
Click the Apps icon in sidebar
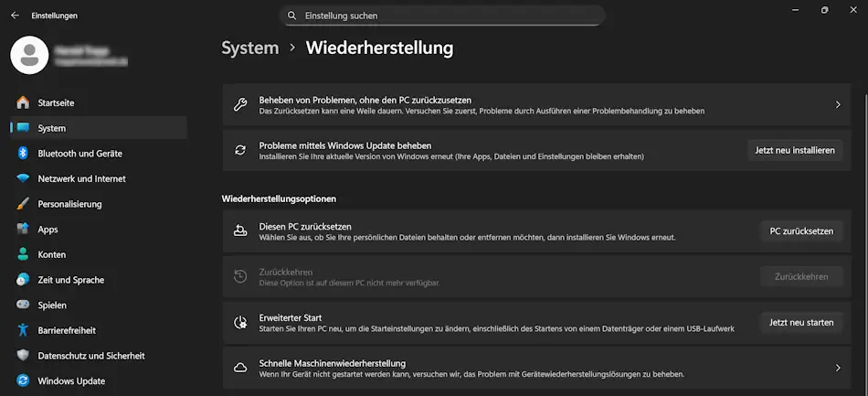23,230
